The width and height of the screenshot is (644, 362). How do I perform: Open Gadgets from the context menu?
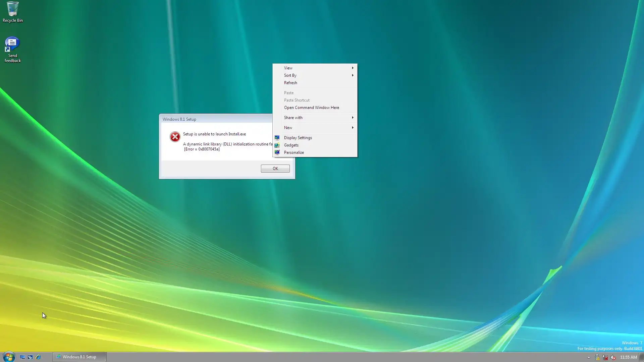(291, 145)
